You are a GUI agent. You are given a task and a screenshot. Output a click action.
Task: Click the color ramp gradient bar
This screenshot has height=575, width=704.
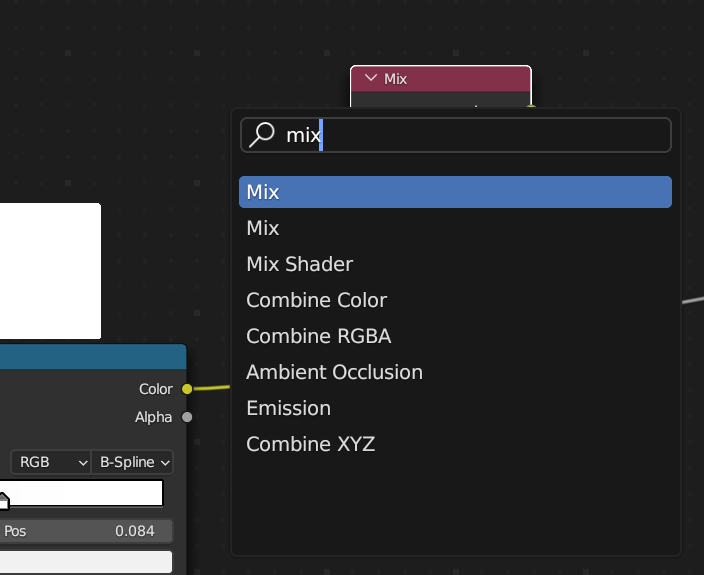point(81,493)
